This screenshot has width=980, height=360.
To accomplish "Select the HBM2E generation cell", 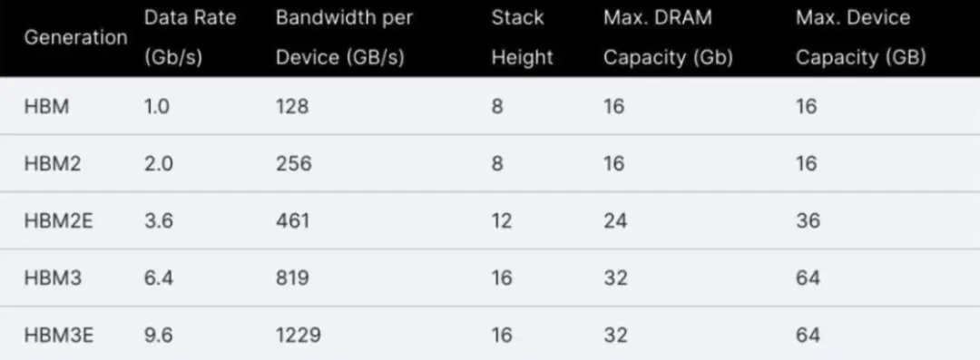I will click(58, 221).
